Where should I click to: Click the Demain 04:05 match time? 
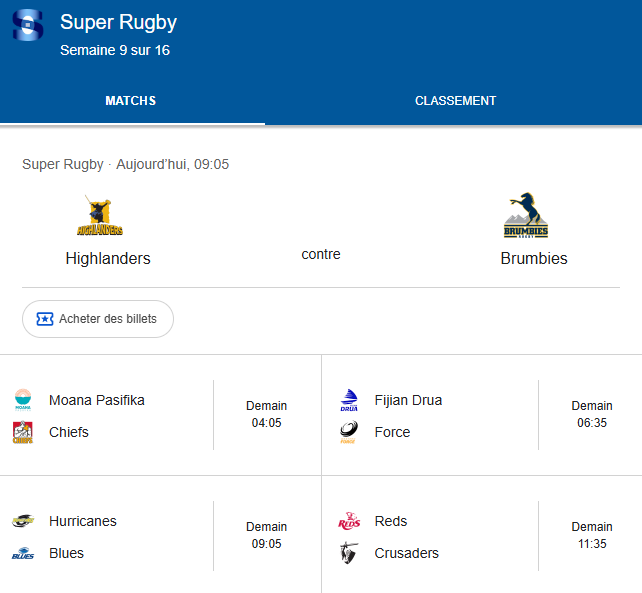tap(267, 414)
